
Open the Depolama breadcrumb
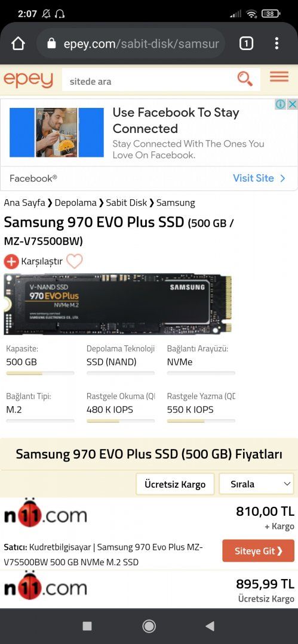[75, 203]
